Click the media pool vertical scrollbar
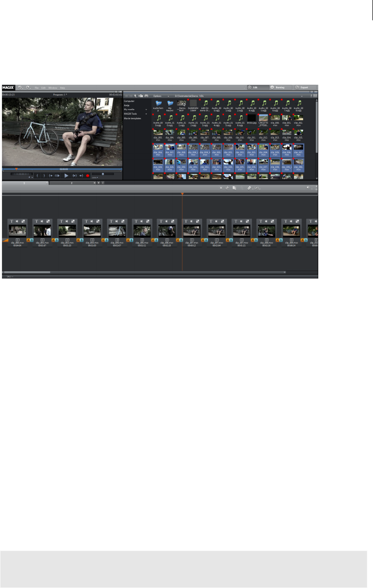The width and height of the screenshot is (373, 588). [x=316, y=126]
